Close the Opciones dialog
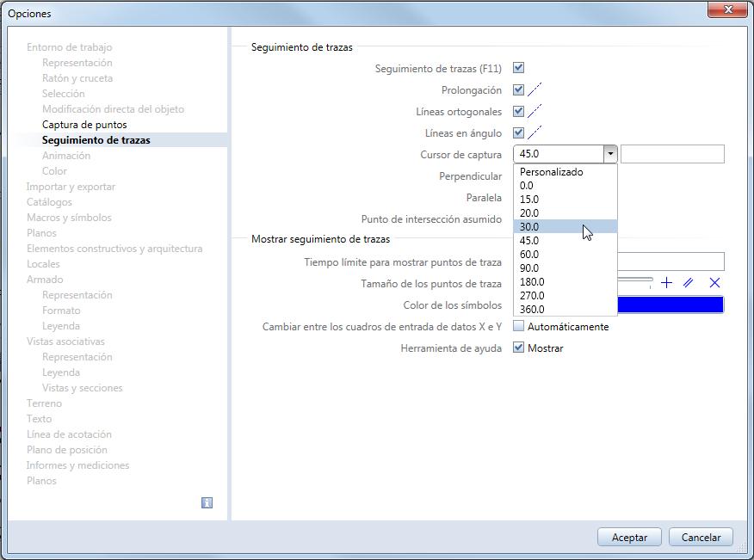 tap(727, 9)
